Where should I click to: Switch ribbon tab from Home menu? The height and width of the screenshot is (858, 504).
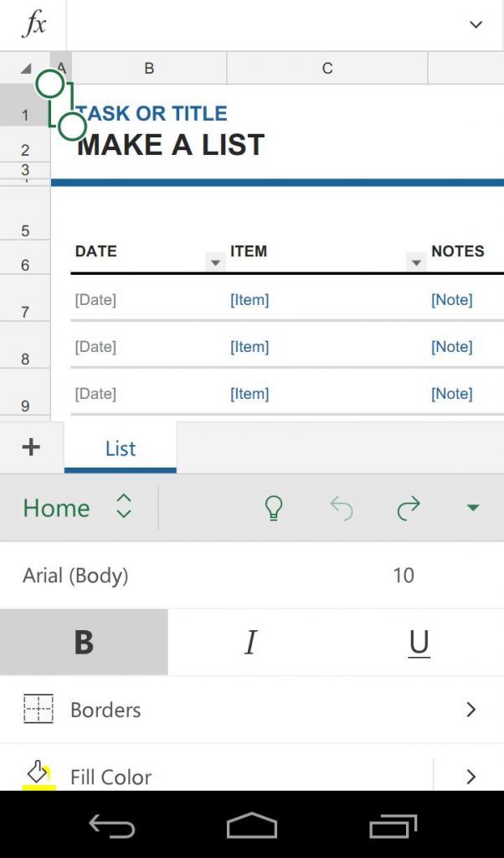pyautogui.click(x=77, y=508)
